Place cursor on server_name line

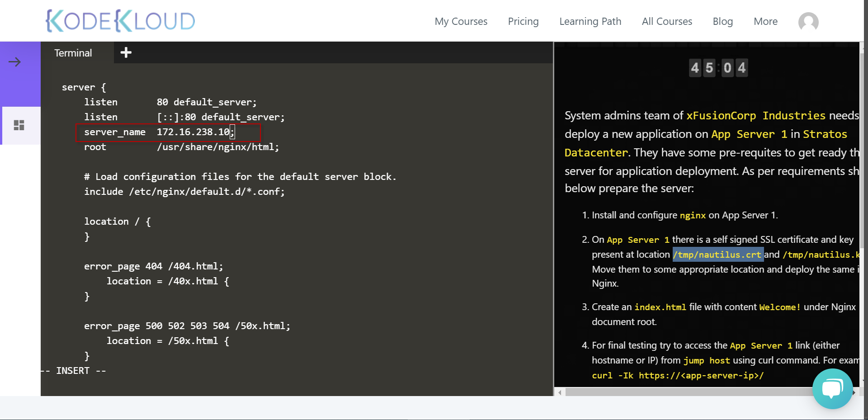coord(160,132)
